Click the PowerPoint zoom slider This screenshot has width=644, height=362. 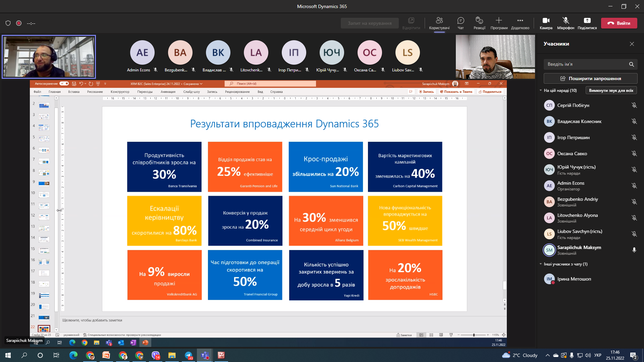coord(474,335)
